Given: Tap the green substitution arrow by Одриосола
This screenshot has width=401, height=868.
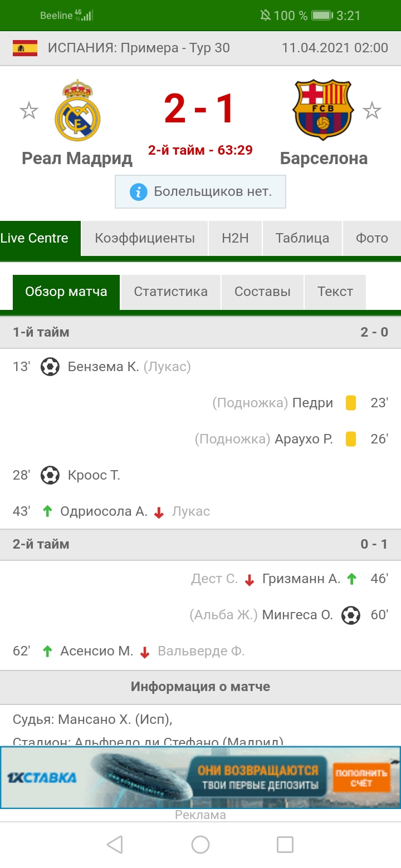Looking at the screenshot, I should [47, 511].
